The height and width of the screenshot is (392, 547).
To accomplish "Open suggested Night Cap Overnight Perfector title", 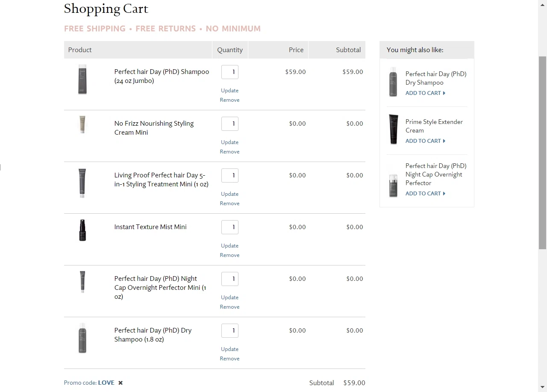I will [436, 174].
